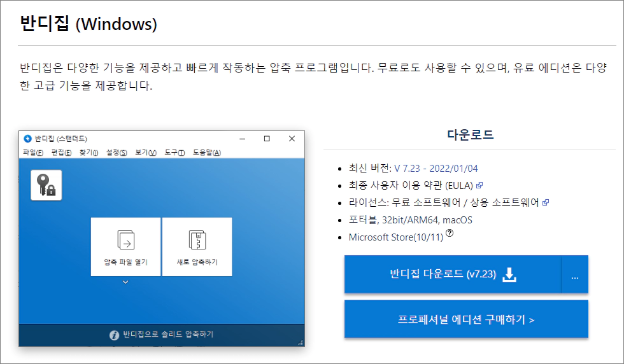Open the 파일(F) menu

(33, 152)
